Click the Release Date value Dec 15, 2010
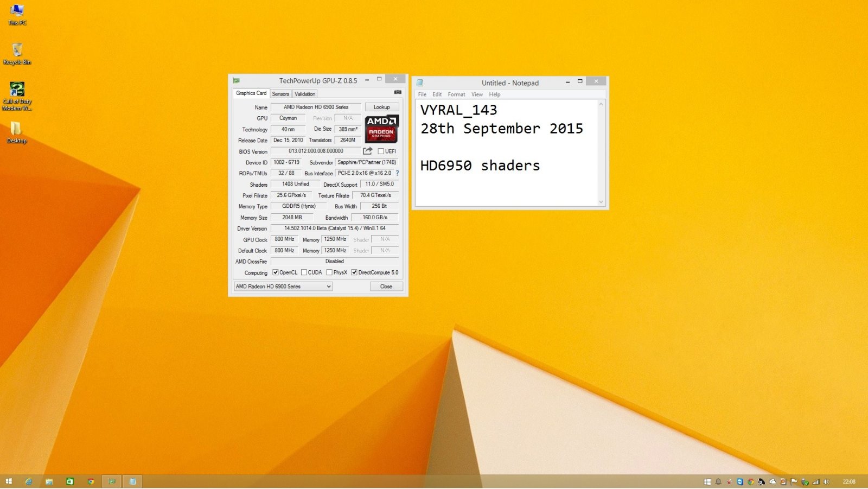This screenshot has height=489, width=868. (x=288, y=140)
